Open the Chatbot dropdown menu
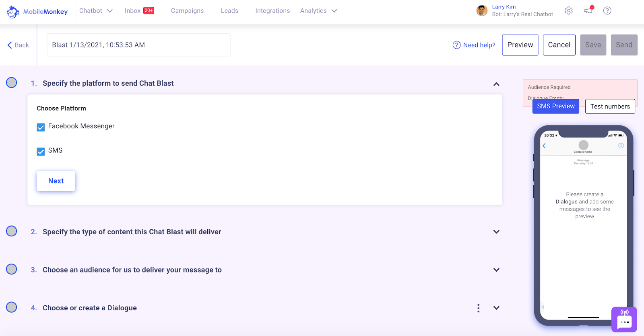Screen dimensions: 644x336 click(x=96, y=11)
